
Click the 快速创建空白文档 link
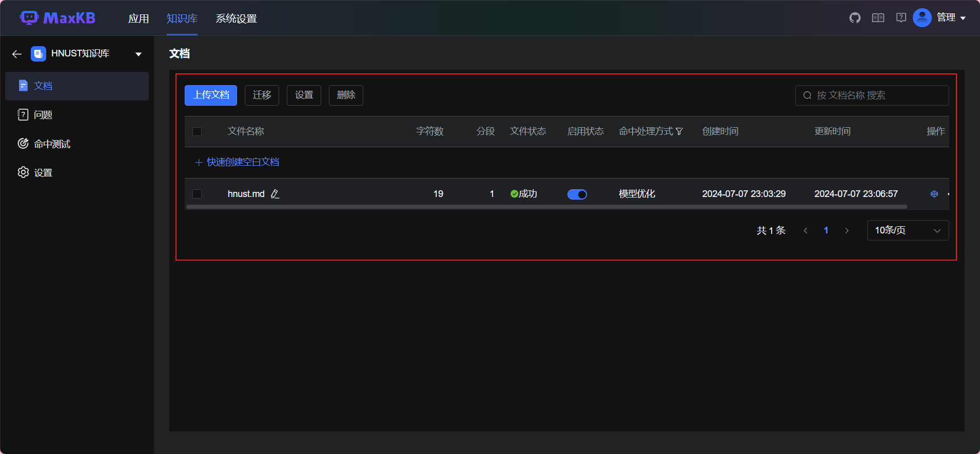click(x=242, y=162)
